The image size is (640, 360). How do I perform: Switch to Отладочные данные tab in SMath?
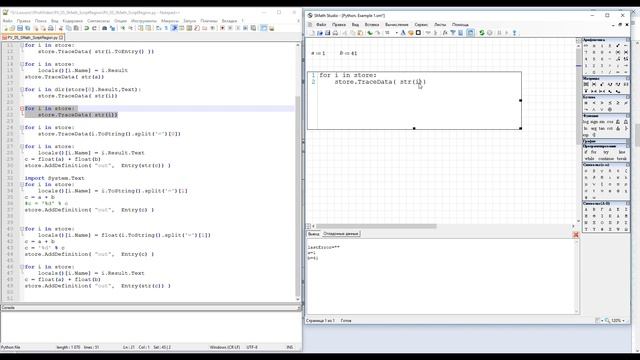[341, 234]
